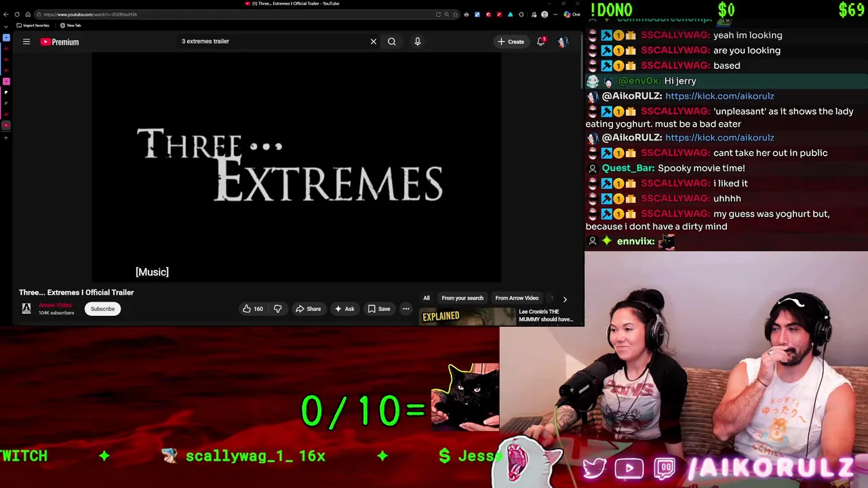This screenshot has width=868, height=488.
Task: Go back with browser back arrow
Action: click(x=6, y=14)
